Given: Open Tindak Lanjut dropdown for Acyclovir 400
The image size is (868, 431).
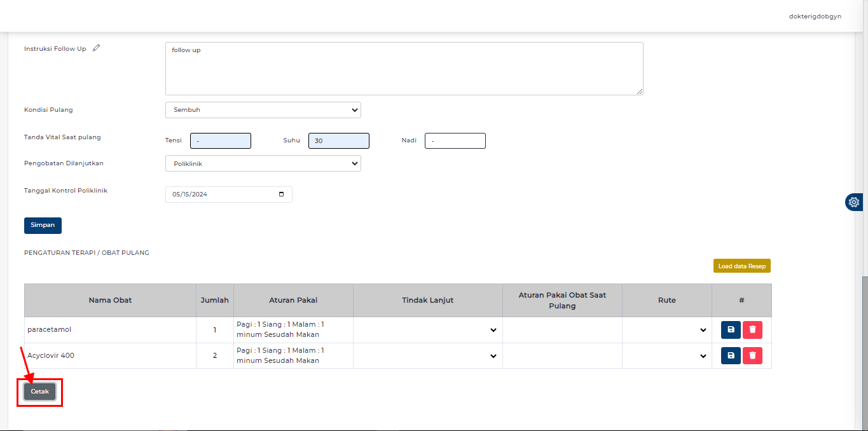Looking at the screenshot, I should click(x=427, y=356).
